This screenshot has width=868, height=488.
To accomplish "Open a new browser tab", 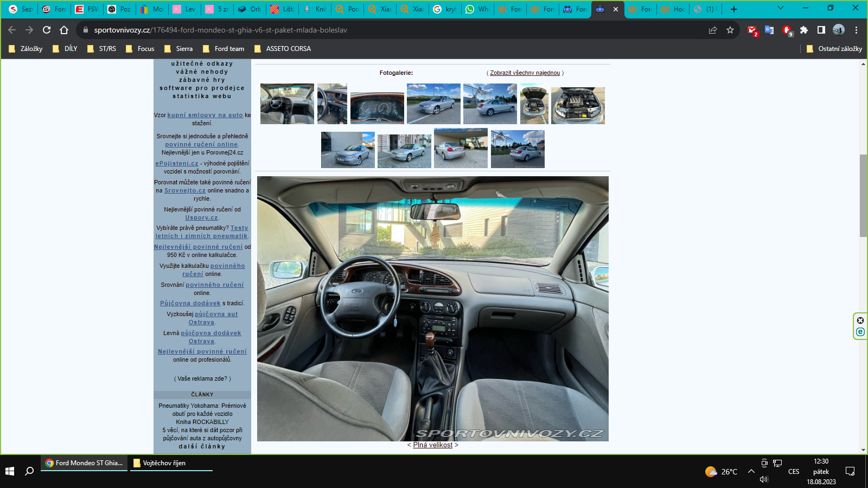I will [734, 9].
